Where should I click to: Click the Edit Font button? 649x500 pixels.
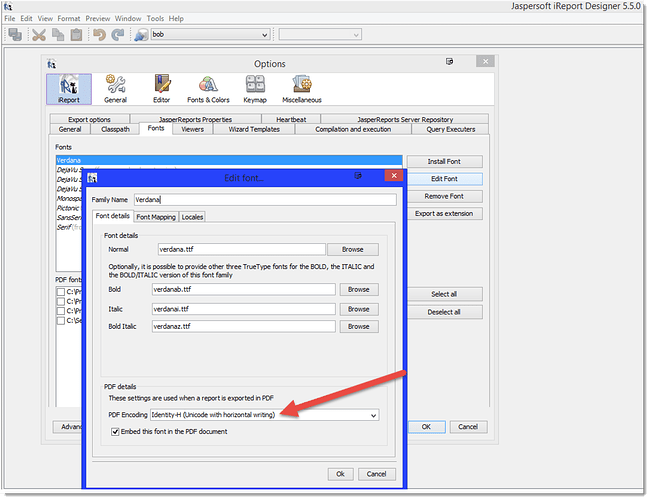tap(445, 179)
